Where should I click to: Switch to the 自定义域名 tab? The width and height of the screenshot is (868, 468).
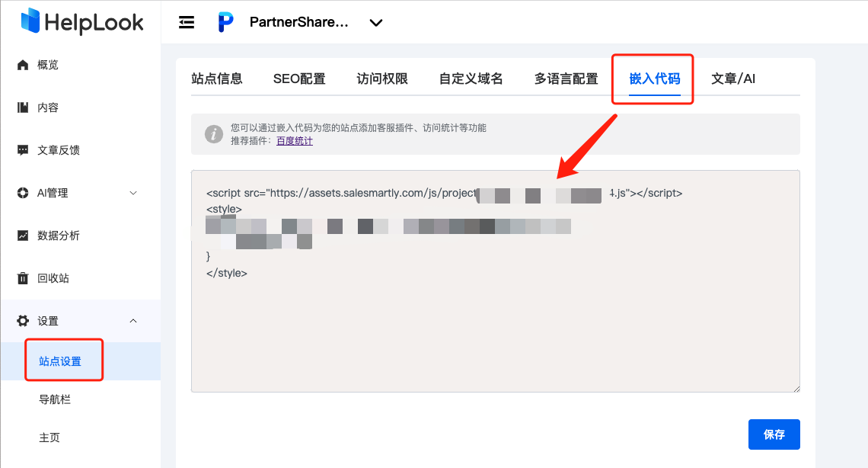(x=471, y=79)
